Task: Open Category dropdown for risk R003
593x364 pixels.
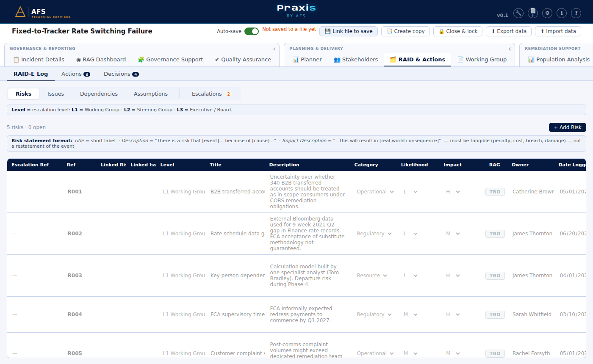Action: 372,276
